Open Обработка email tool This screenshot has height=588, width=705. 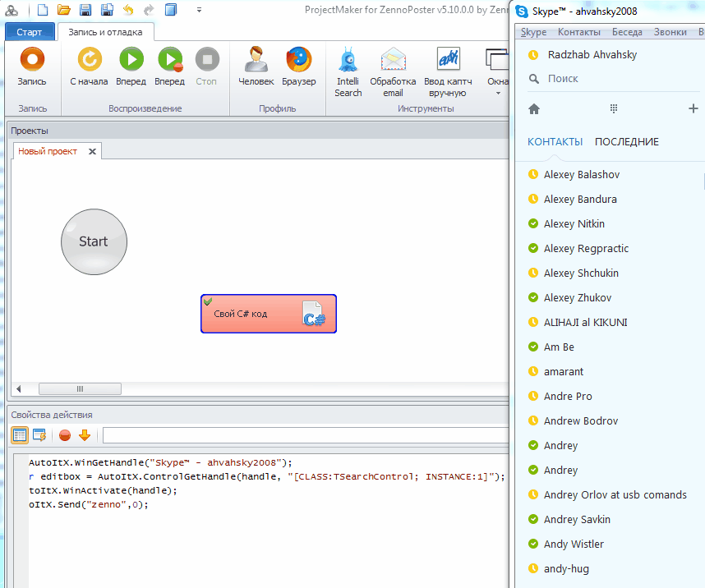pyautogui.click(x=393, y=60)
